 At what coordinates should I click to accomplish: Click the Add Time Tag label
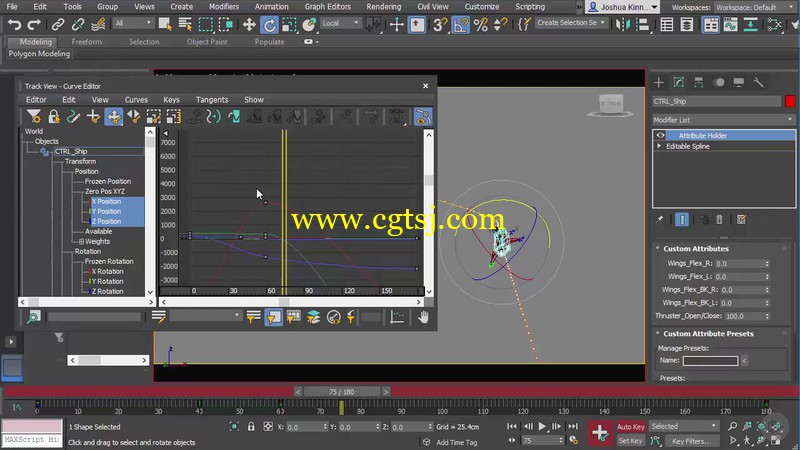456,442
